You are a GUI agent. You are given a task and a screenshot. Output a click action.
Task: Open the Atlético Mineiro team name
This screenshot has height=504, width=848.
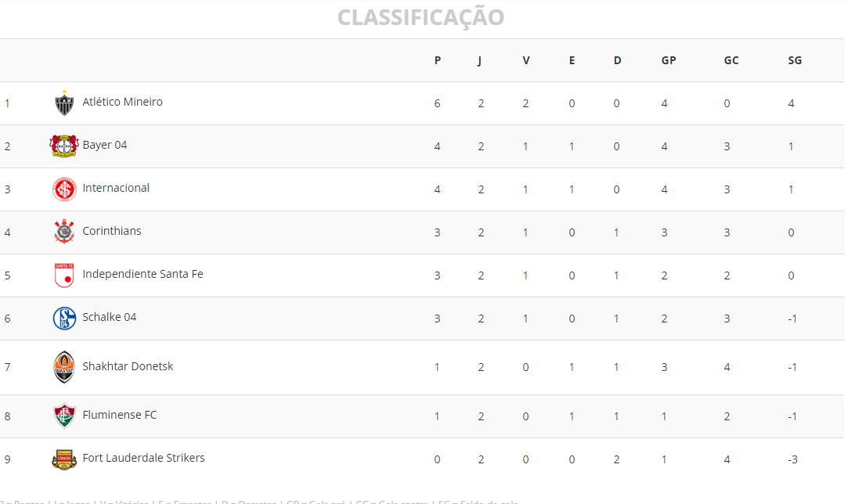click(x=122, y=102)
